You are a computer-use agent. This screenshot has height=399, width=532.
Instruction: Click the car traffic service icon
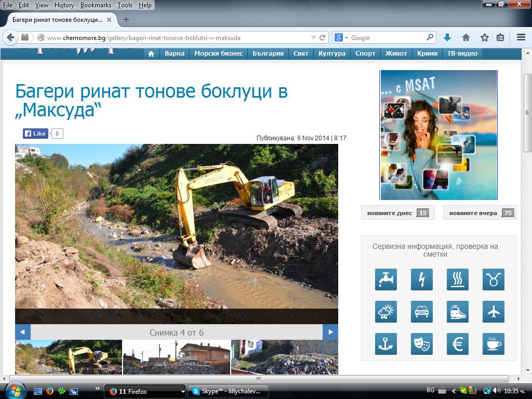click(x=422, y=312)
